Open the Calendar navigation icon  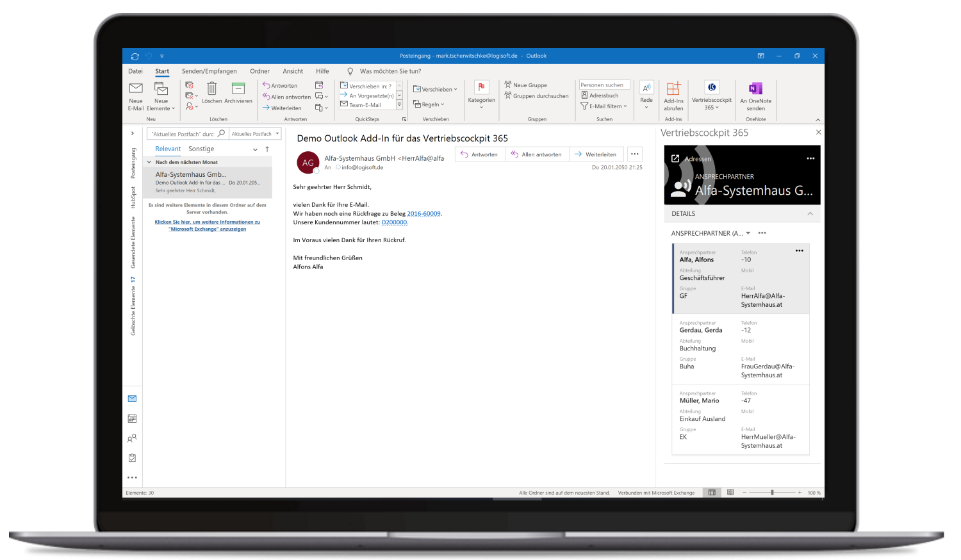(x=132, y=418)
